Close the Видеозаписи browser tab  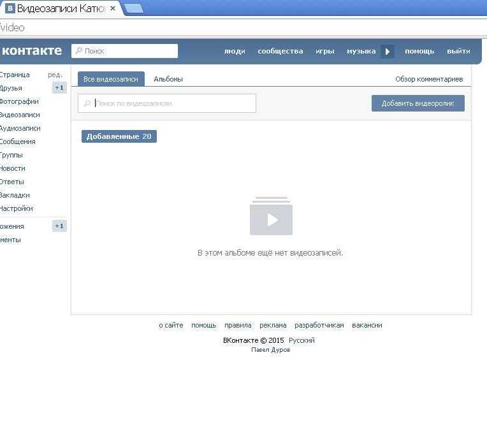point(113,8)
